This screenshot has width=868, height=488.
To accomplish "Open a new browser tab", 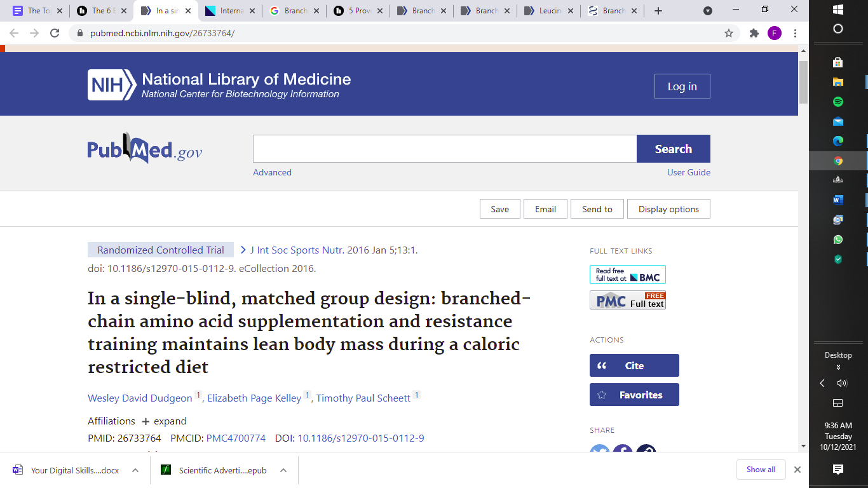I will point(658,11).
